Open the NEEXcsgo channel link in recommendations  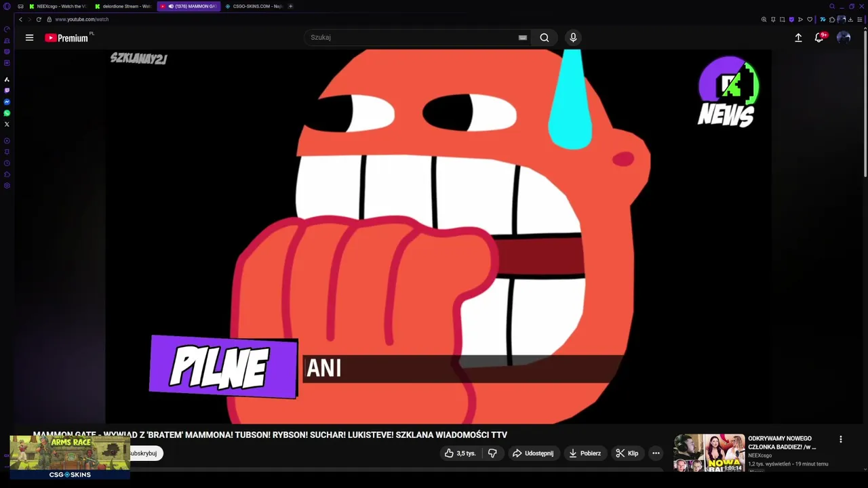point(759,455)
